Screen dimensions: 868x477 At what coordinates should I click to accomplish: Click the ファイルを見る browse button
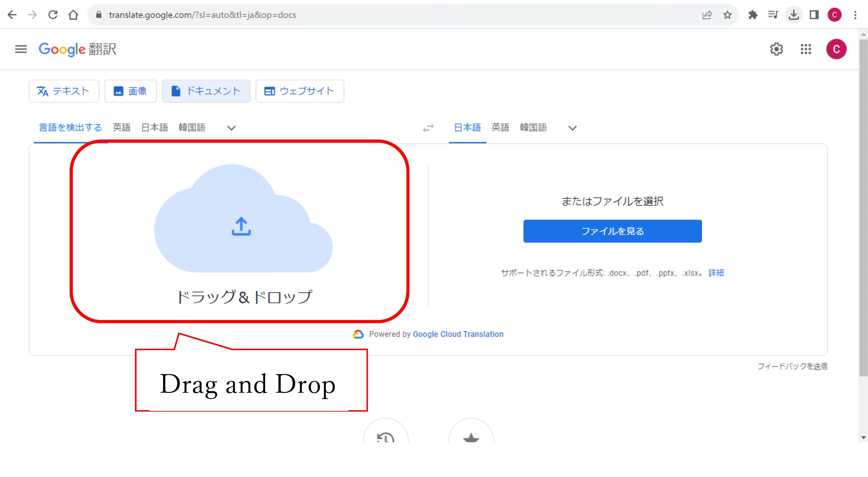pos(612,231)
